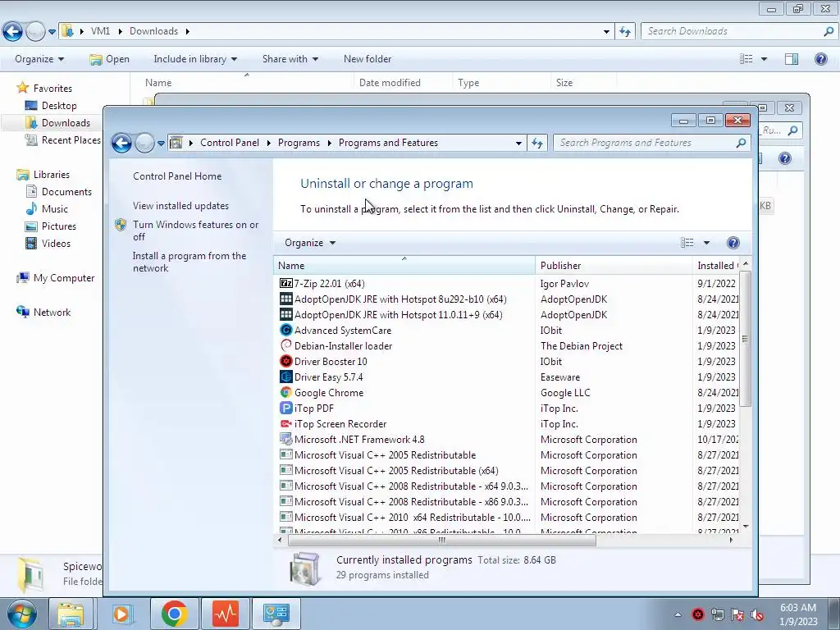Click AdoptOpenJDK JRE 8u292-b10 icon
840x630 pixels.
(x=286, y=299)
